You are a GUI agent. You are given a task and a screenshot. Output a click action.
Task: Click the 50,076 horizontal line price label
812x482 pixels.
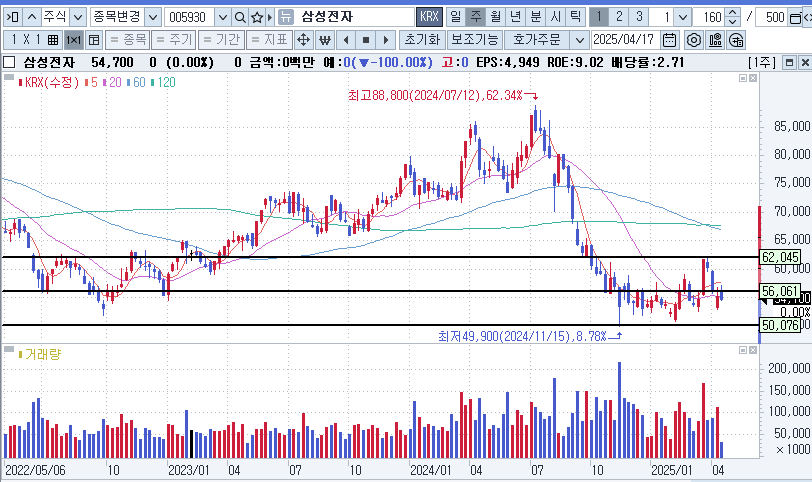coord(780,325)
